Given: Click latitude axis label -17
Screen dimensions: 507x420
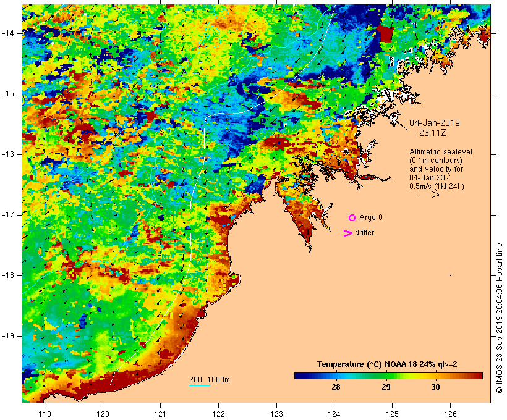Looking at the screenshot, I should click(8, 215).
